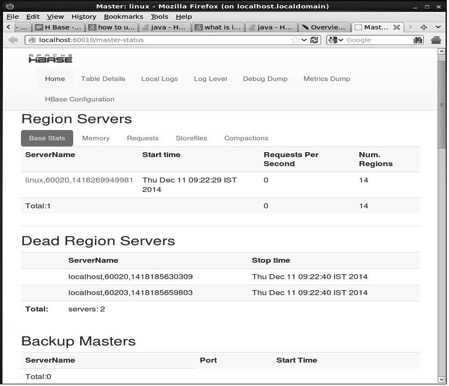
Task: Open the Bookmarks menu
Action: click(x=123, y=17)
